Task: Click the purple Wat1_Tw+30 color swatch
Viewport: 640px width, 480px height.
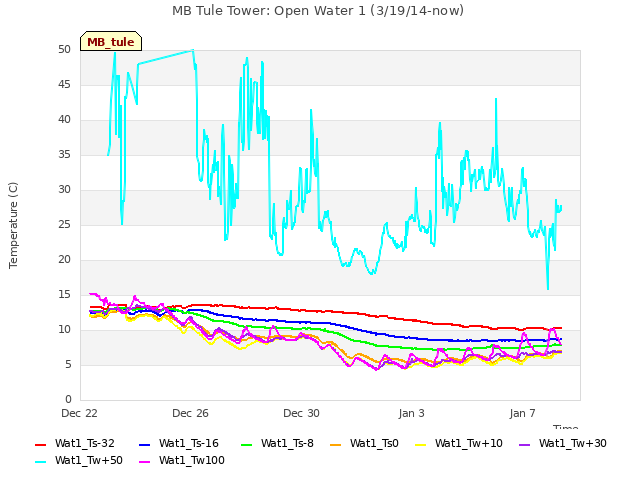Action: (524, 445)
